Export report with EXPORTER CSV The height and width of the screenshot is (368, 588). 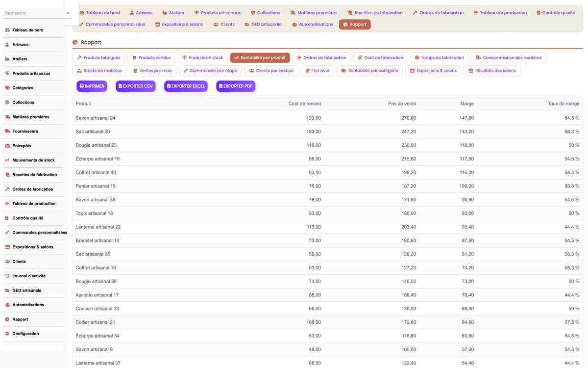coord(135,86)
